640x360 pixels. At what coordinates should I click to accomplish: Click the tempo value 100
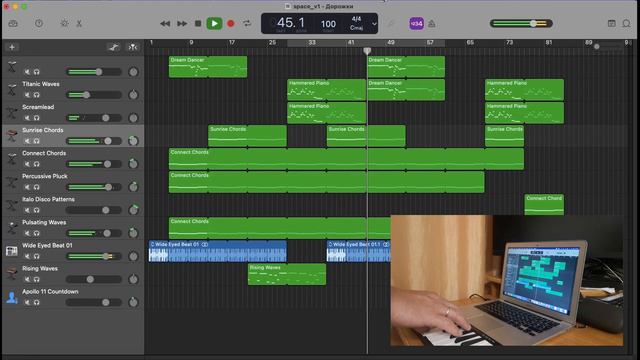click(x=328, y=24)
